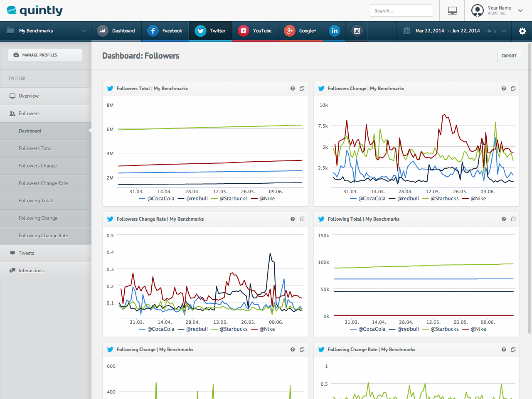The image size is (532, 399).
Task: Click the Instagram network icon
Action: point(357,31)
